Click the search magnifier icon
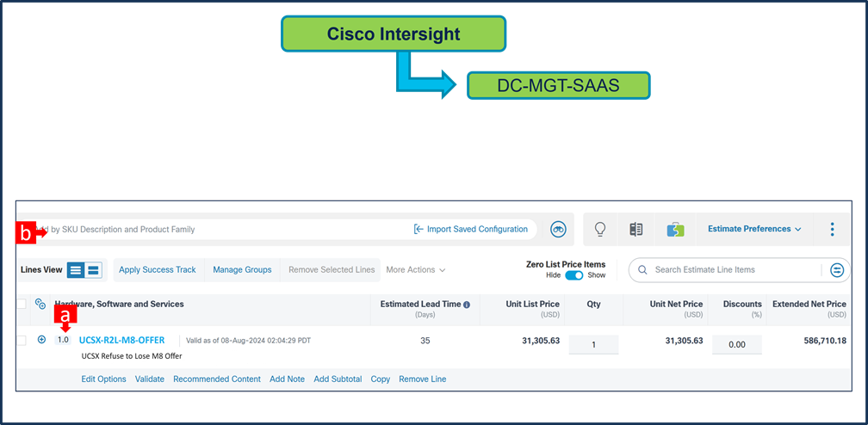 pos(642,270)
